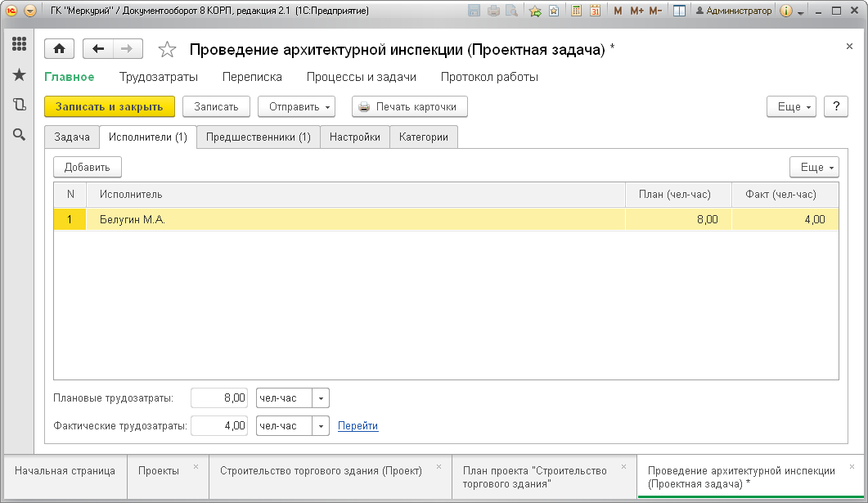The image size is (868, 503).
Task: Toggle window layout panel icon
Action: point(679,11)
